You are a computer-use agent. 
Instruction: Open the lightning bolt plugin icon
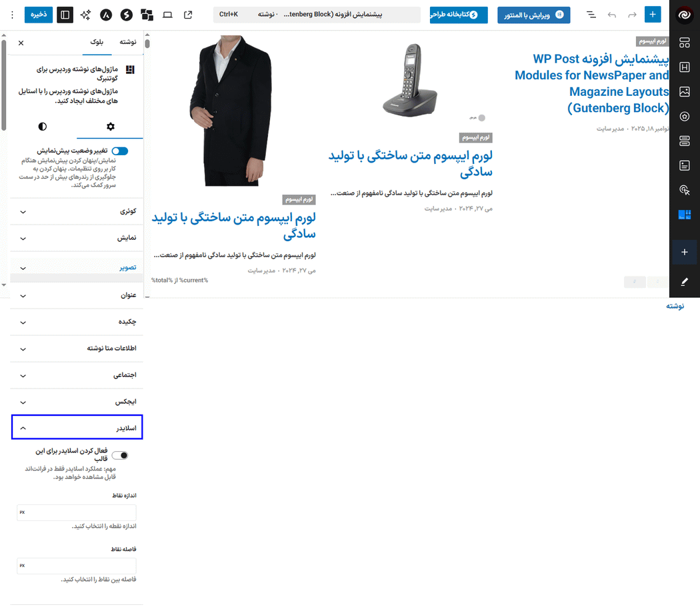[127, 14]
